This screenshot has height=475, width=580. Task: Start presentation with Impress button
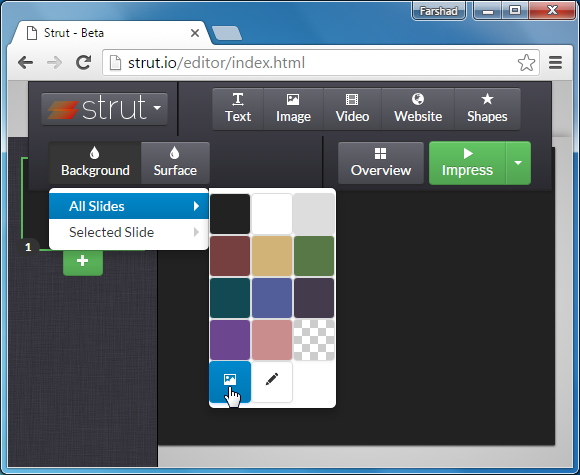pyautogui.click(x=467, y=163)
